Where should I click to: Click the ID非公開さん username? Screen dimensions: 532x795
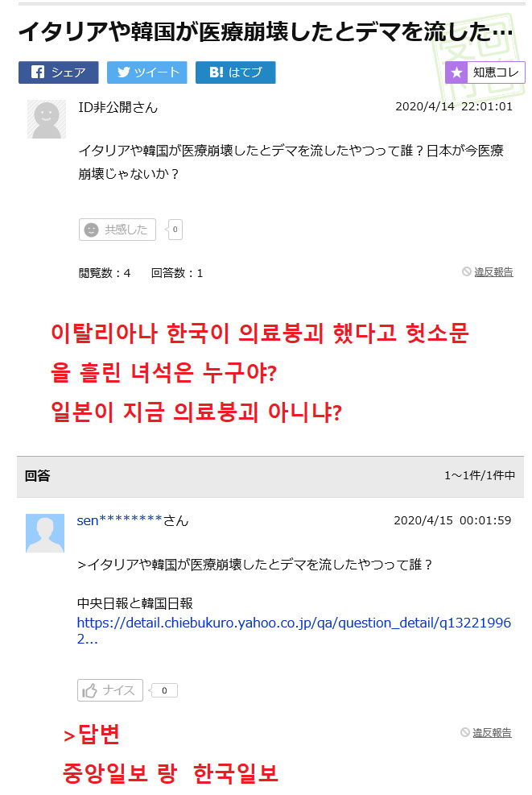click(x=118, y=107)
